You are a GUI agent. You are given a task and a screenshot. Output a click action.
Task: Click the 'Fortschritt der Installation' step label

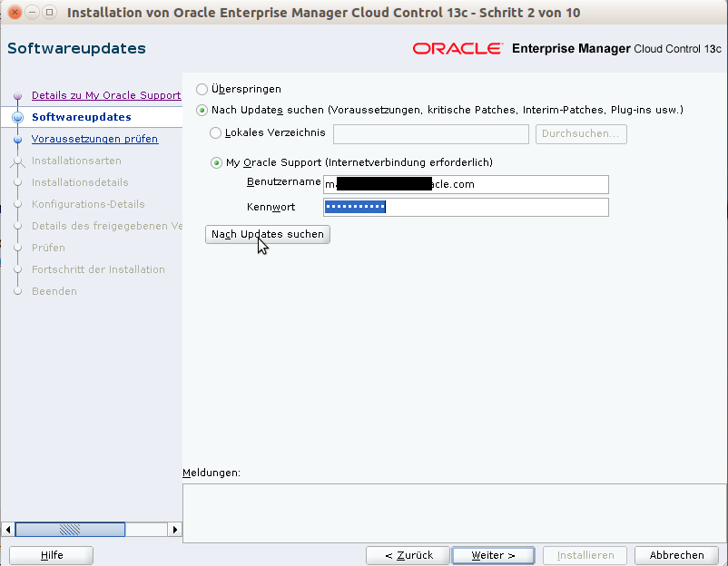[x=98, y=269]
